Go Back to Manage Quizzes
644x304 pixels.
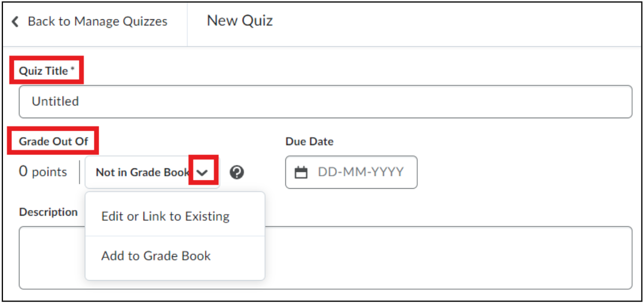[97, 22]
